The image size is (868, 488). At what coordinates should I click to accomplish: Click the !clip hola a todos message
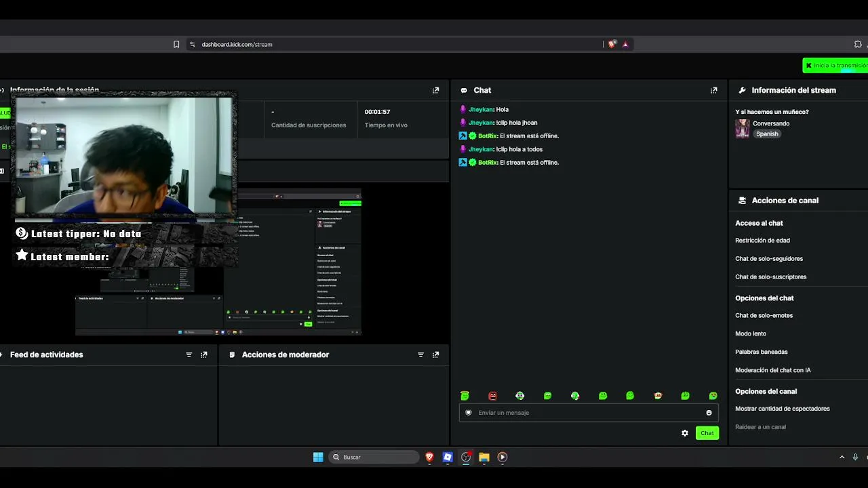point(519,149)
